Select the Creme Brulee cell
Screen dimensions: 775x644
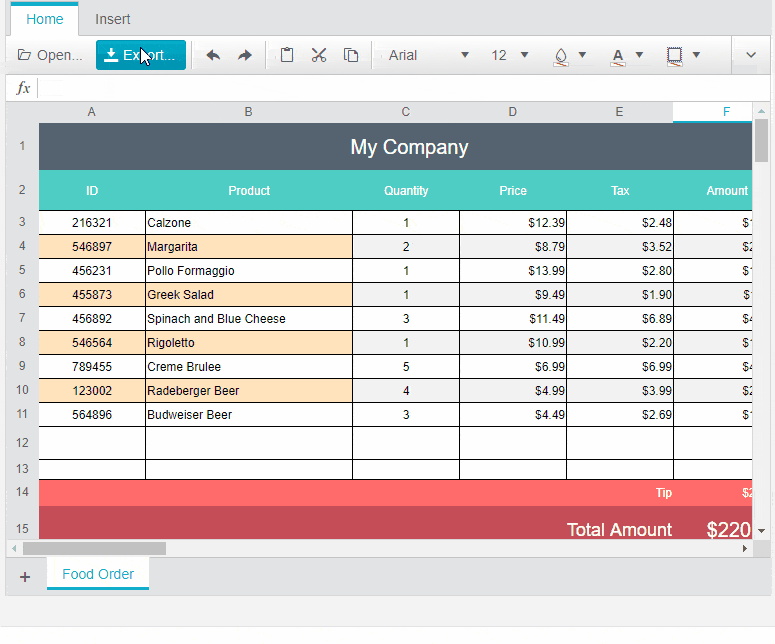[249, 367]
